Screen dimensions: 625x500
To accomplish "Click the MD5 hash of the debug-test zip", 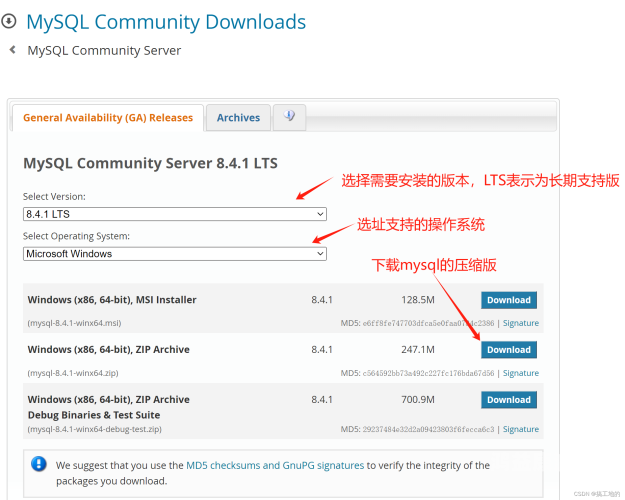I will click(x=428, y=429).
